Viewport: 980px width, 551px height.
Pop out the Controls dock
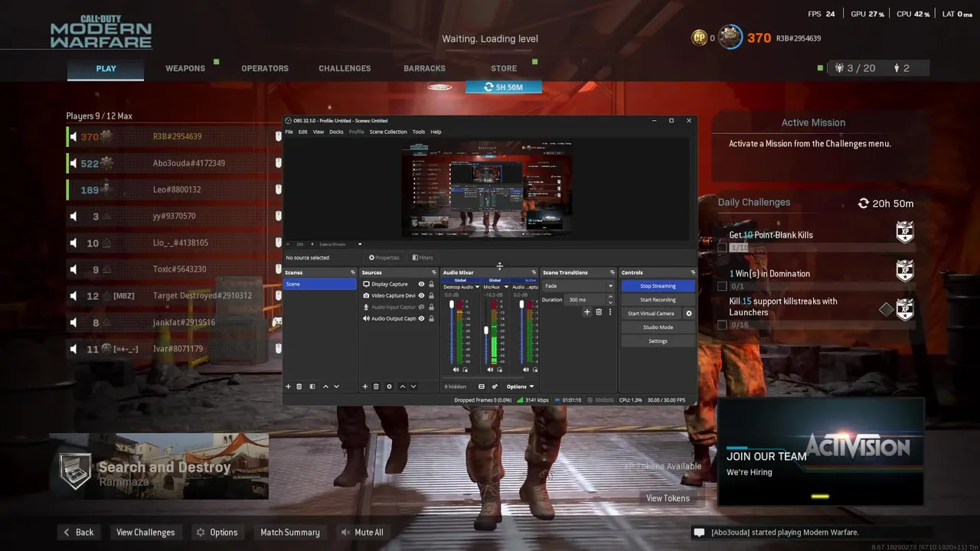pos(693,272)
